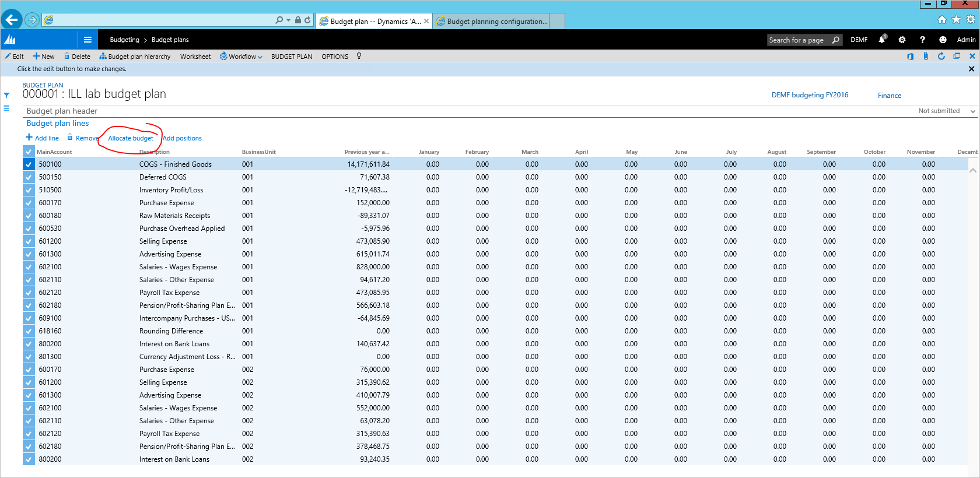Expand the Budget plan header section
The image size is (980, 478).
point(62,111)
